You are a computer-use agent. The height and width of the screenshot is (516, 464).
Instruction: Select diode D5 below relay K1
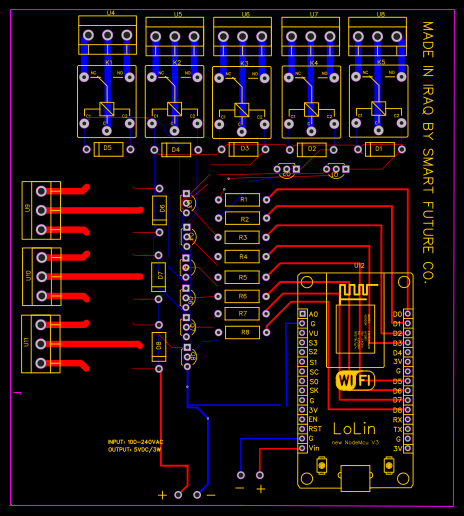[x=108, y=149]
